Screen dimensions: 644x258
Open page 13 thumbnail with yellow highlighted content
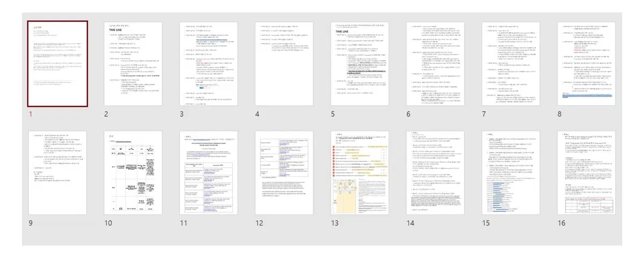point(360,173)
